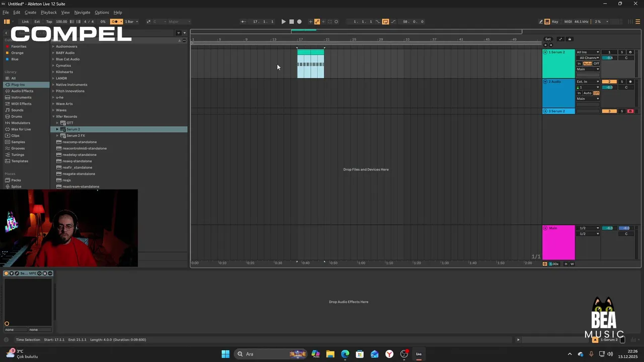The image size is (644, 362).
Task: Click the Set locator button
Action: pyautogui.click(x=548, y=39)
